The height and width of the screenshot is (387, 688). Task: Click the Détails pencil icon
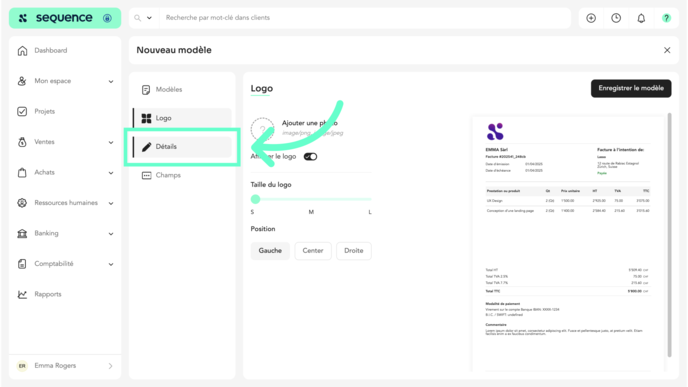tap(146, 147)
